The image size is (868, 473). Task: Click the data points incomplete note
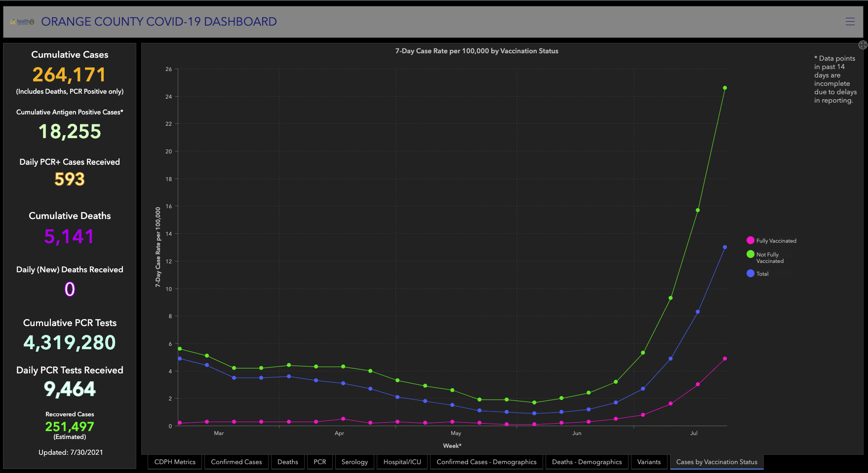(835, 79)
